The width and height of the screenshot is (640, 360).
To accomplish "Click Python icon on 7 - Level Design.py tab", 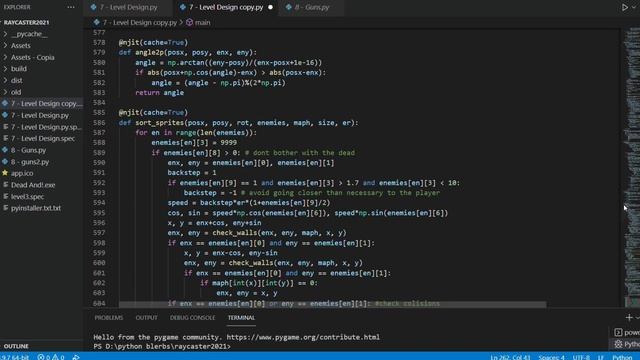I will pyautogui.click(x=93, y=7).
